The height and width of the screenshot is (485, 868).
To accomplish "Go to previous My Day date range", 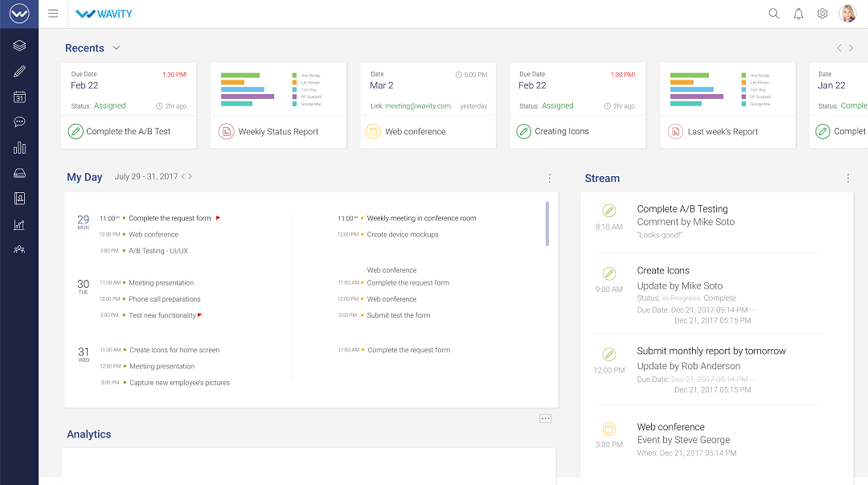I will click(183, 176).
